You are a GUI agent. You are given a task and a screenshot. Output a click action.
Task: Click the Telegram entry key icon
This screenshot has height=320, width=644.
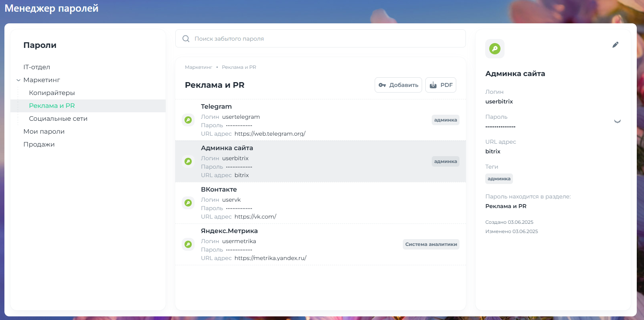tap(188, 120)
